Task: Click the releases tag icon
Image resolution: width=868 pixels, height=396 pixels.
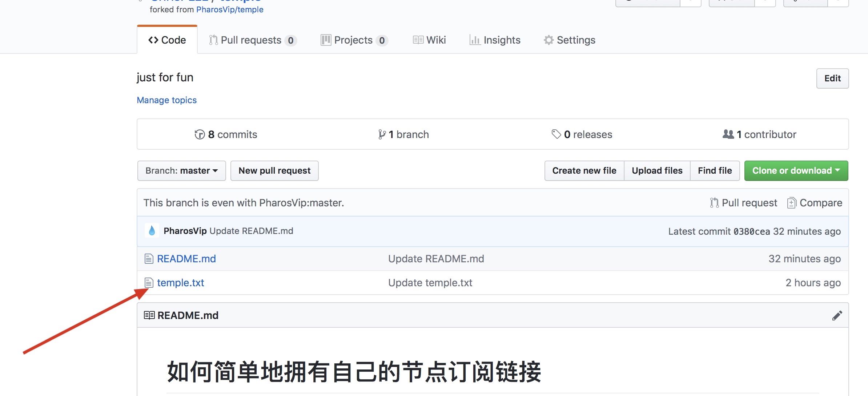Action: [556, 134]
